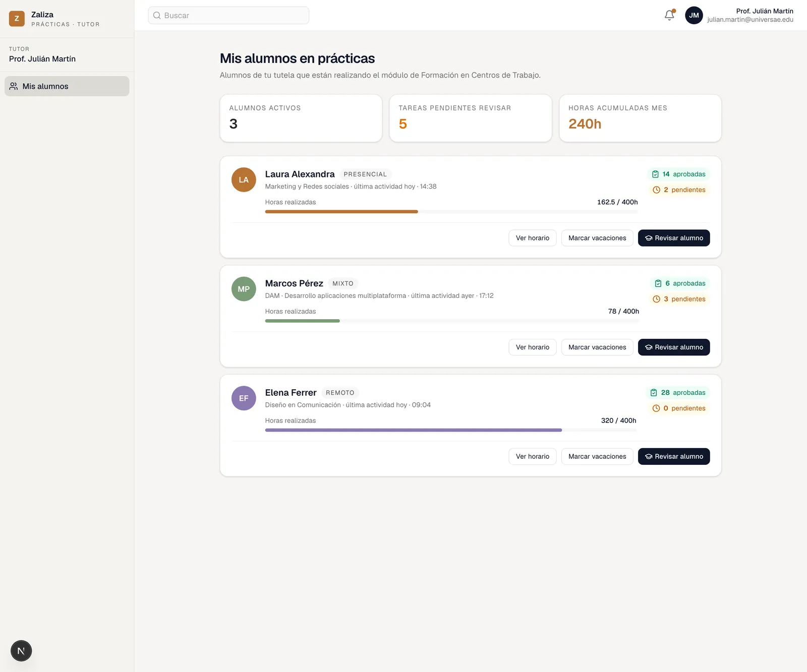The width and height of the screenshot is (807, 672).
Task: Click Laura Alexandra's hours progress bar
Action: [x=451, y=212]
